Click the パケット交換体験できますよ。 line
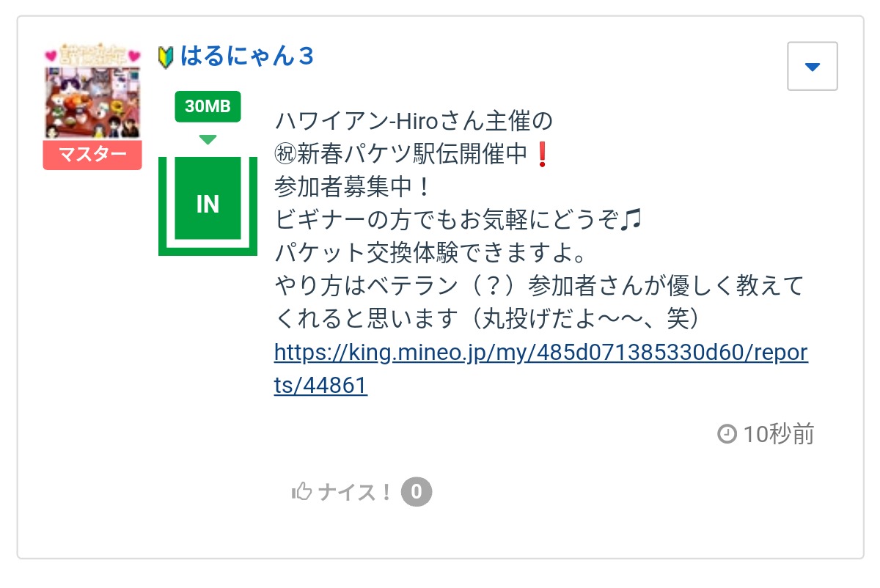This screenshot has width=880, height=588. pyautogui.click(x=430, y=253)
